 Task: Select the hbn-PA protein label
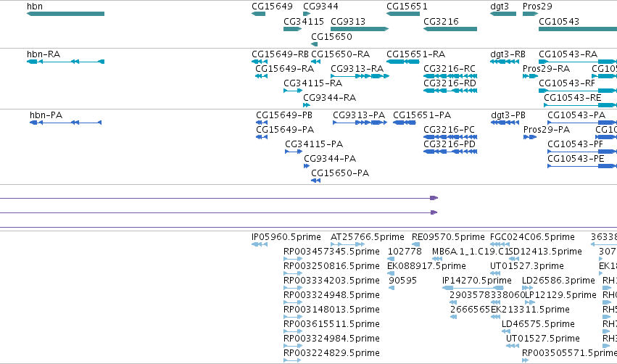coord(46,115)
